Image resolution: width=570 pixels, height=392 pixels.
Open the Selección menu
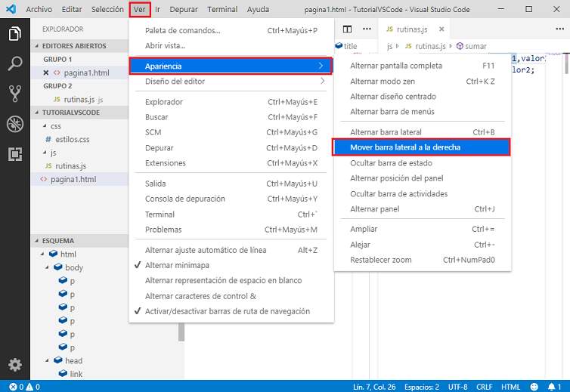click(107, 9)
